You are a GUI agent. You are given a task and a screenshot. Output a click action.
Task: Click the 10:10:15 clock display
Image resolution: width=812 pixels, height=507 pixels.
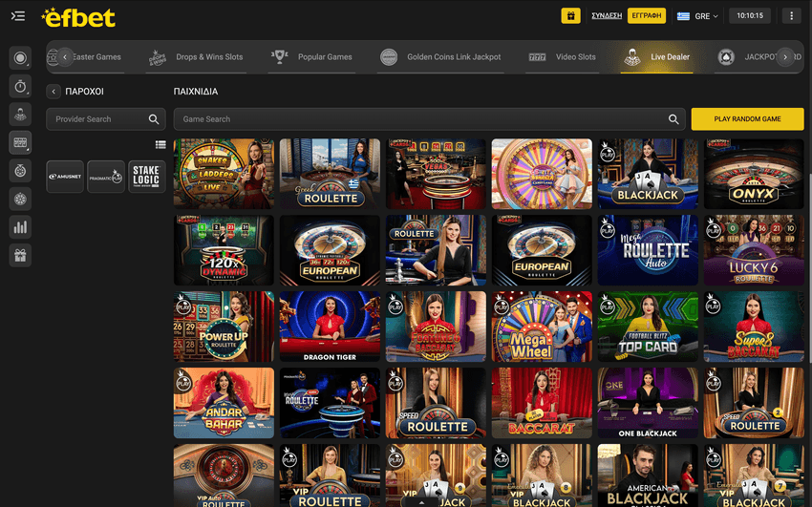tap(750, 15)
